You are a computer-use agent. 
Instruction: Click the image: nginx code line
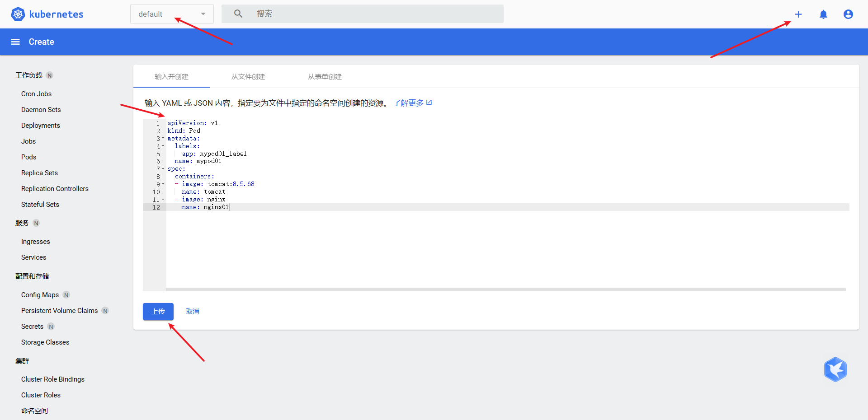click(x=203, y=200)
